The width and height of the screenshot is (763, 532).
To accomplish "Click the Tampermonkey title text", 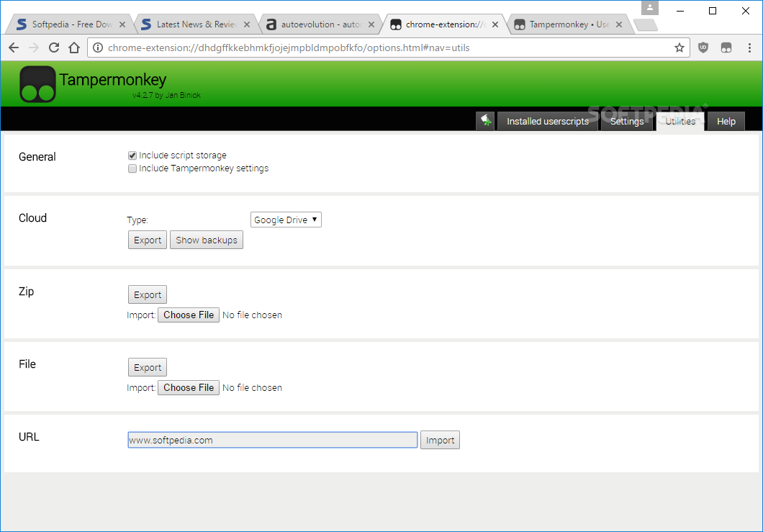I will tap(113, 80).
